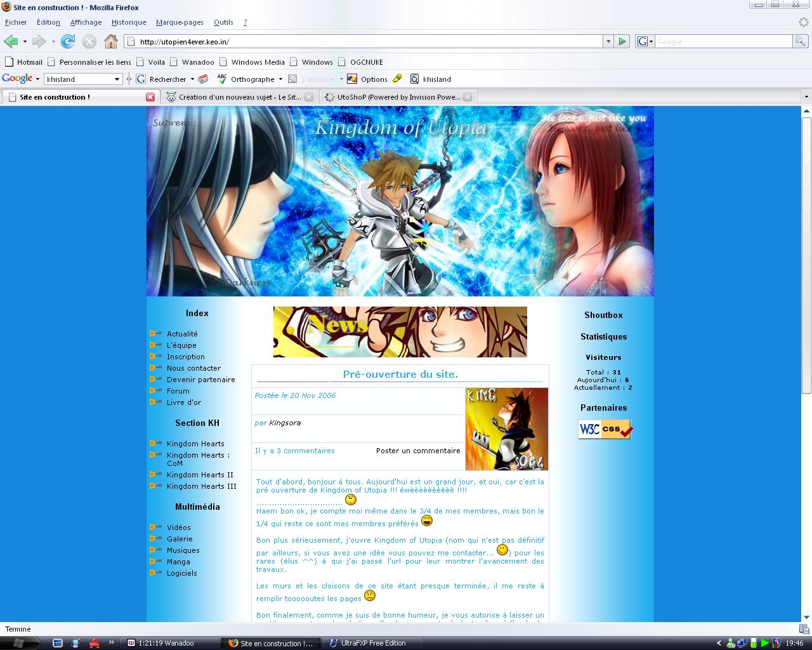Open the 'Il y a 3 commentaires' link

(295, 451)
